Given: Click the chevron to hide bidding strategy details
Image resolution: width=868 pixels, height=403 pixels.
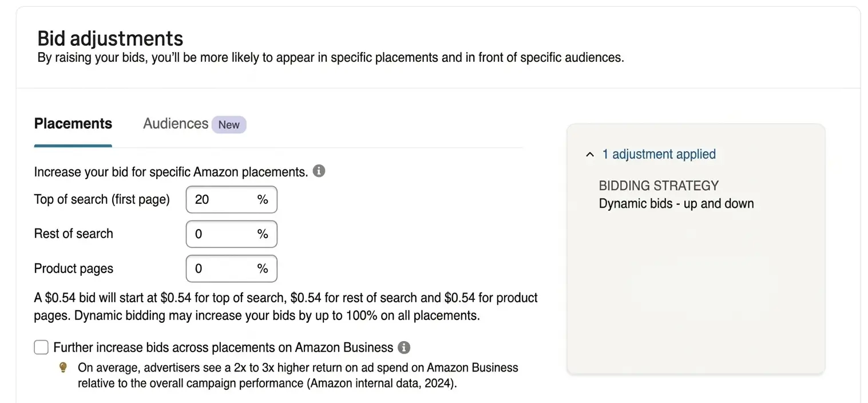Looking at the screenshot, I should point(590,155).
